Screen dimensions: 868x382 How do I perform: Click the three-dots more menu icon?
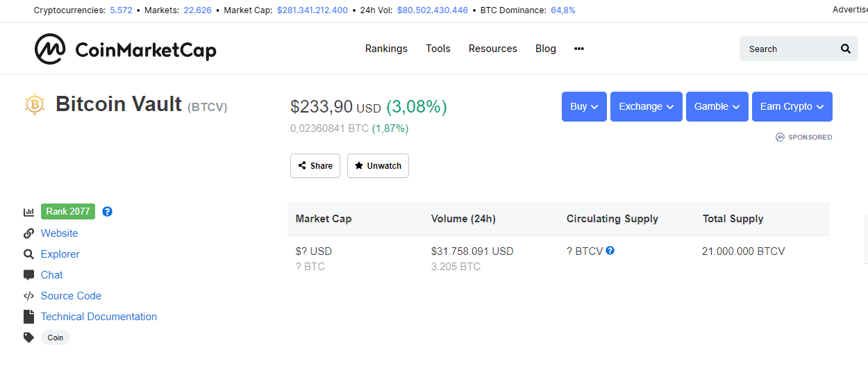579,49
